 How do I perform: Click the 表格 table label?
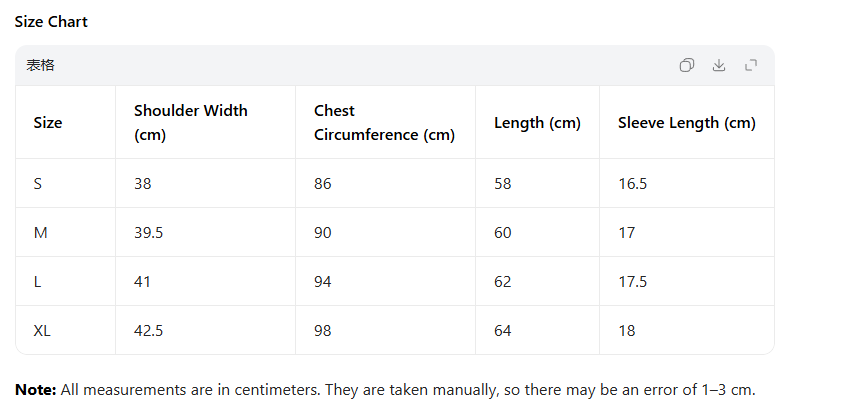click(40, 66)
